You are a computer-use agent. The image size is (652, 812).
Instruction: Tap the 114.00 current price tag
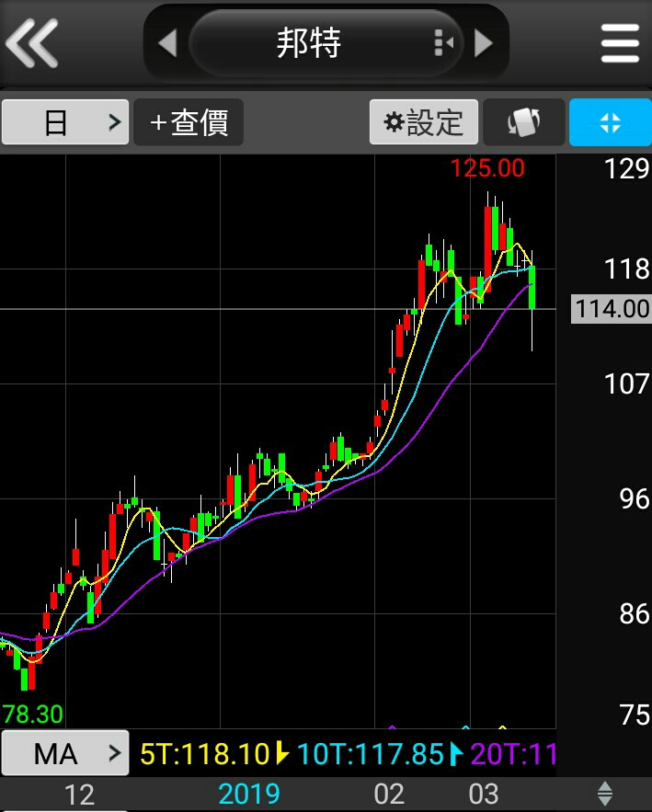click(612, 309)
